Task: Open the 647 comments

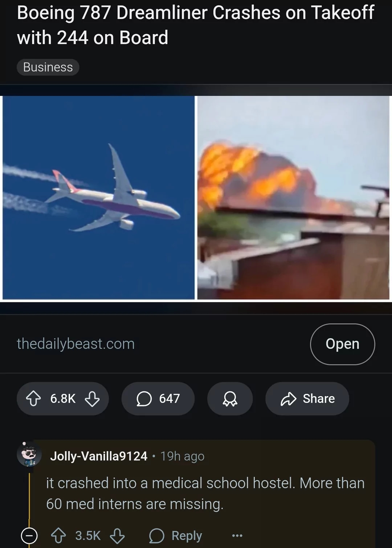Action: tap(158, 399)
